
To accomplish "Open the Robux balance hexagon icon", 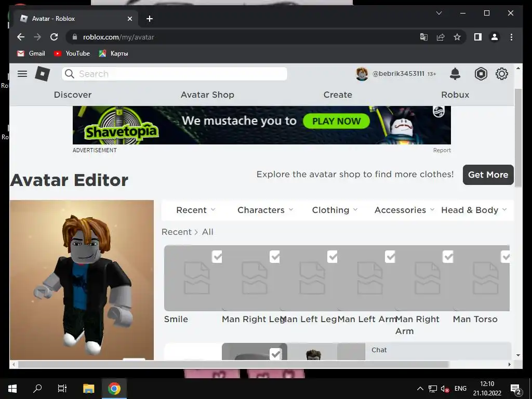I will (481, 74).
